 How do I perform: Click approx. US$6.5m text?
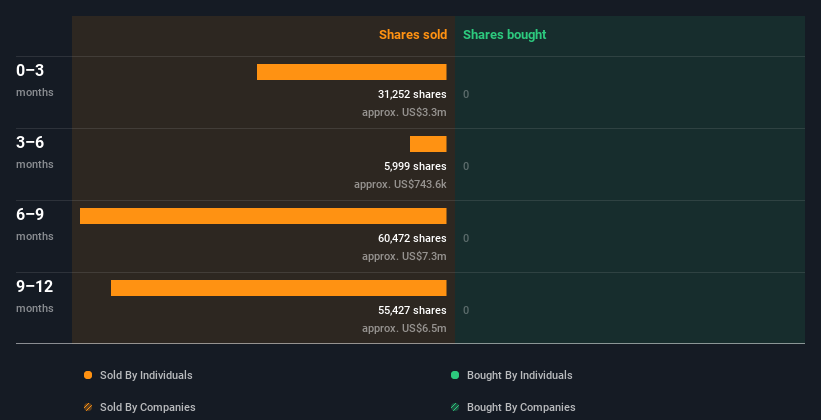(404, 329)
